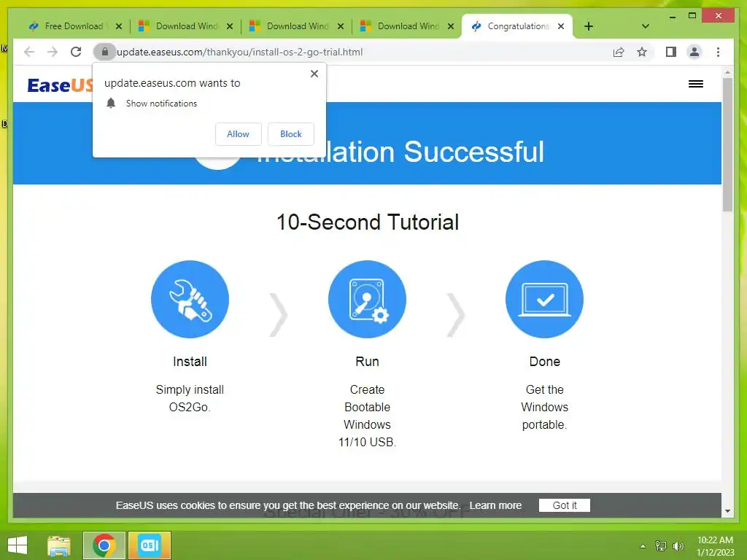The height and width of the screenshot is (560, 747).
Task: Block notifications from update.easeus.com
Action: (x=291, y=134)
